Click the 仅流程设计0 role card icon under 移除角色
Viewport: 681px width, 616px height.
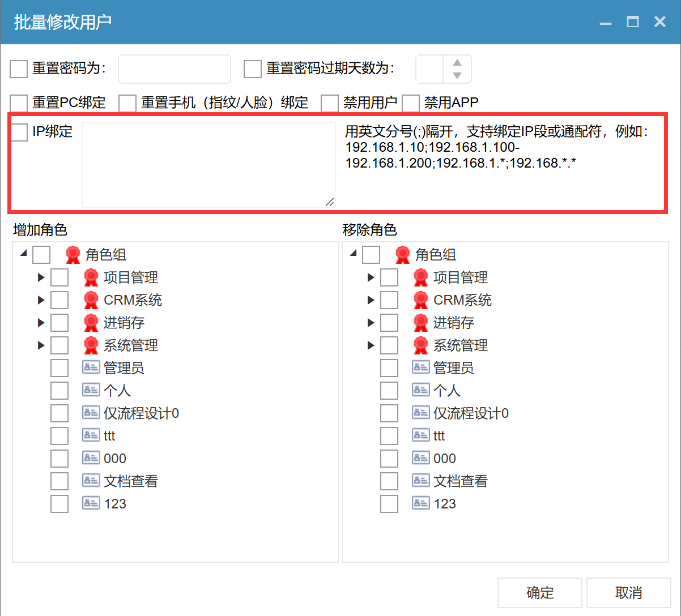[420, 413]
